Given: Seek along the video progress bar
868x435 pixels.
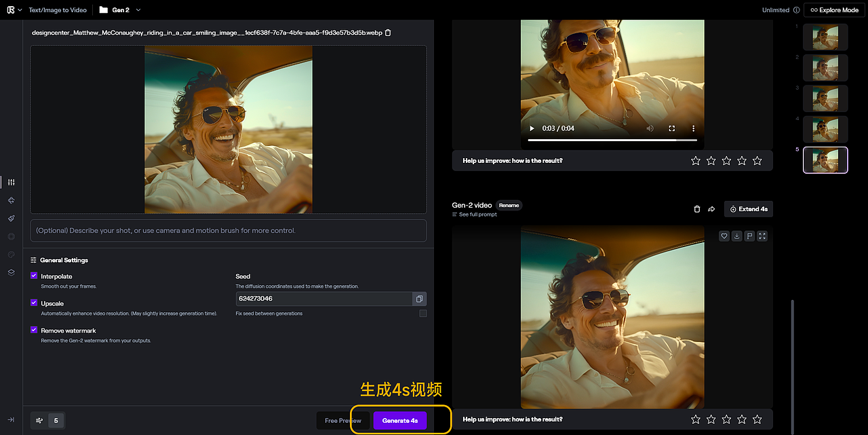Looking at the screenshot, I should [610, 142].
